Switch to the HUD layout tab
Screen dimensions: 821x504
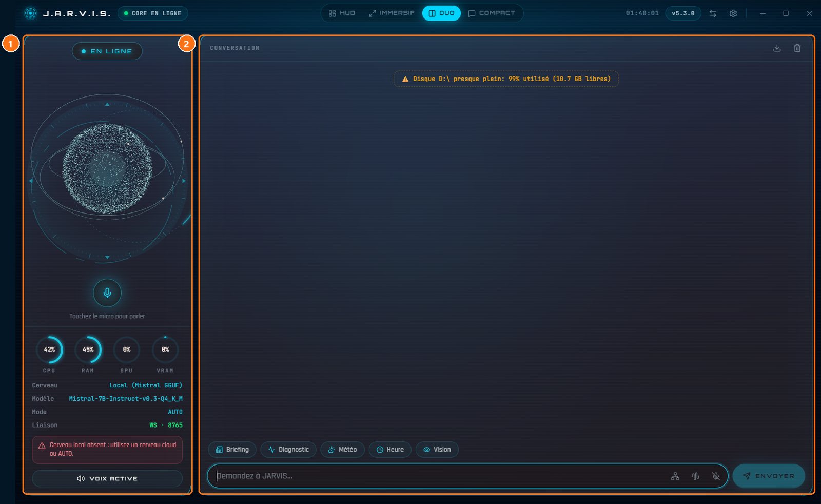342,13
